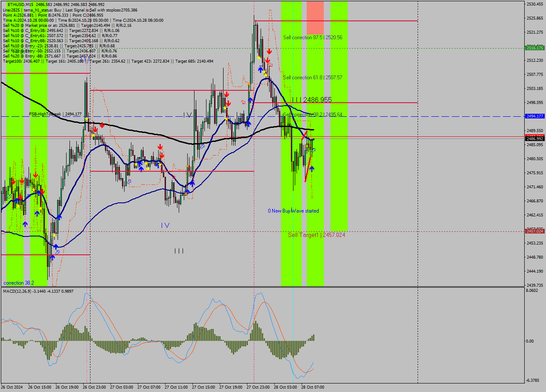
Task: Click the 'Target 685: 2140.494' text
Action: click(x=194, y=61)
